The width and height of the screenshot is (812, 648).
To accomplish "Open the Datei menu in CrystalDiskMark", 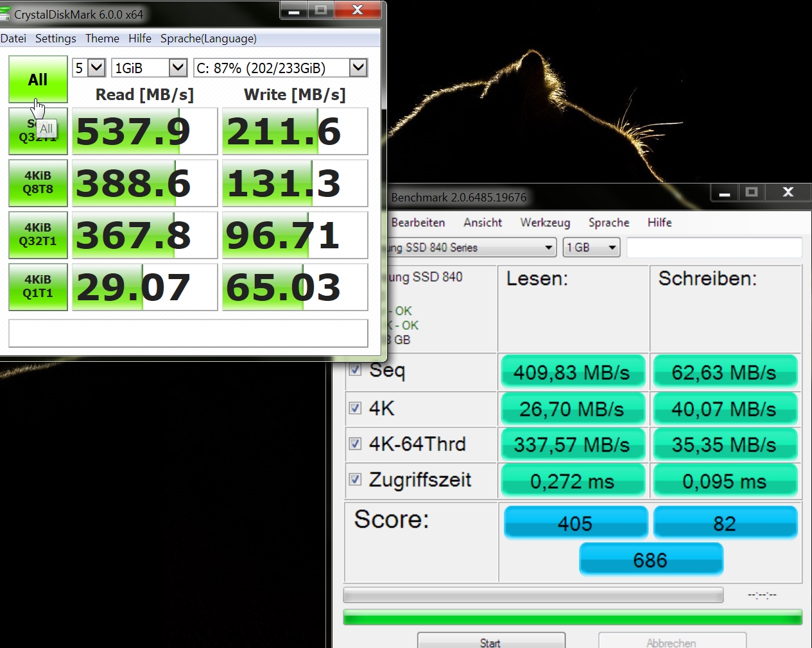I will pyautogui.click(x=13, y=38).
